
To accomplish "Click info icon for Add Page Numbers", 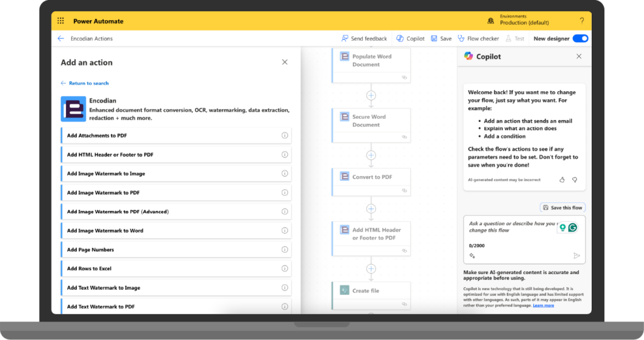I will [284, 250].
